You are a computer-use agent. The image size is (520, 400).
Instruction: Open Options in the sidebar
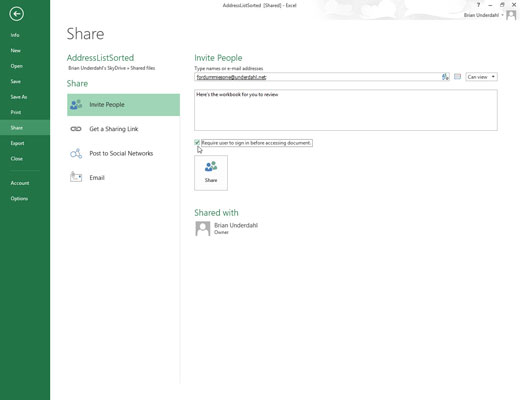19,199
